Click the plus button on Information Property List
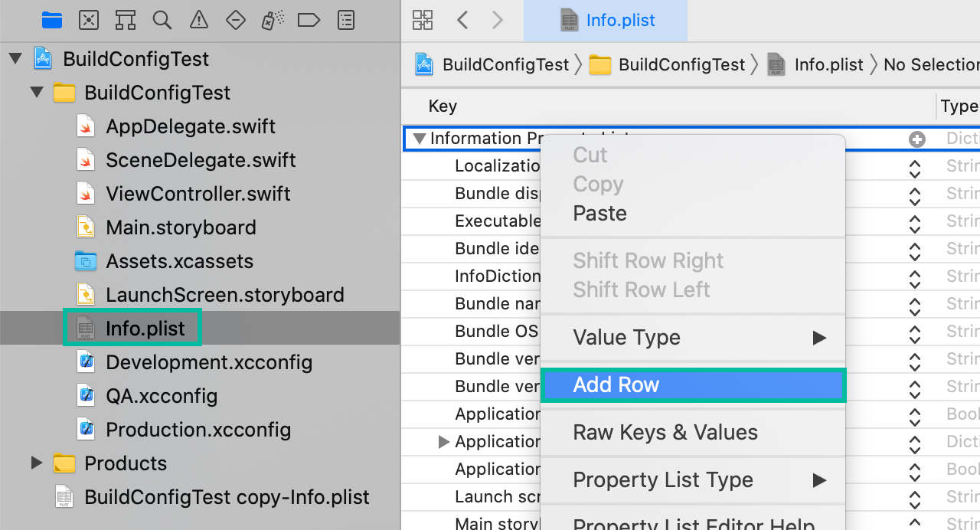Image resolution: width=980 pixels, height=530 pixels. click(x=916, y=139)
